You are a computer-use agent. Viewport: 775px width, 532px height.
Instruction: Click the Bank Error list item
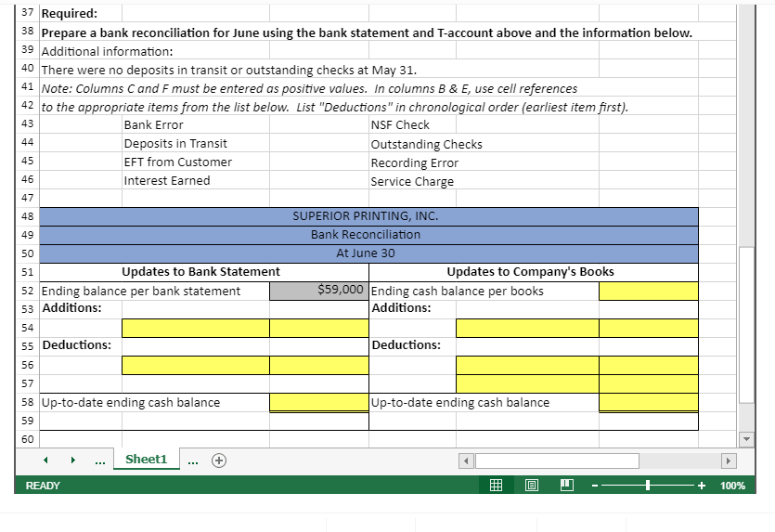point(154,125)
